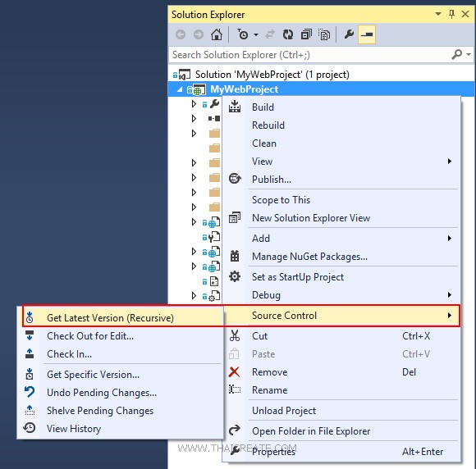
Task: Choose Build from context menu
Action: 263,107
